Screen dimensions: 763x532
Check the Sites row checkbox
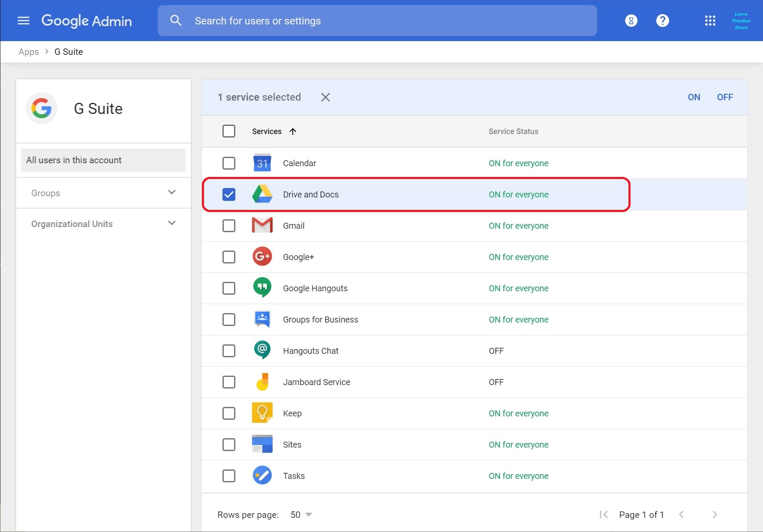pyautogui.click(x=229, y=445)
